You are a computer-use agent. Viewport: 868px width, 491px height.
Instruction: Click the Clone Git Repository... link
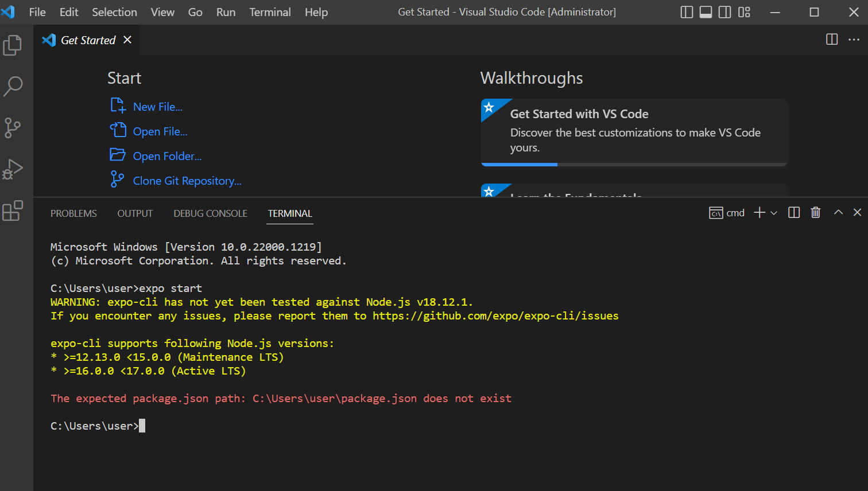pyautogui.click(x=187, y=181)
